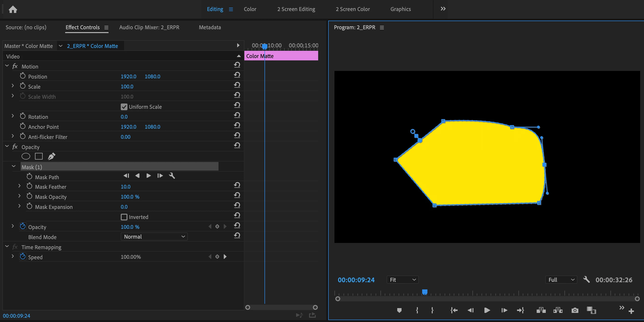644x322 pixels.
Task: Create a 4-point polygon mask
Action: pyautogui.click(x=39, y=156)
